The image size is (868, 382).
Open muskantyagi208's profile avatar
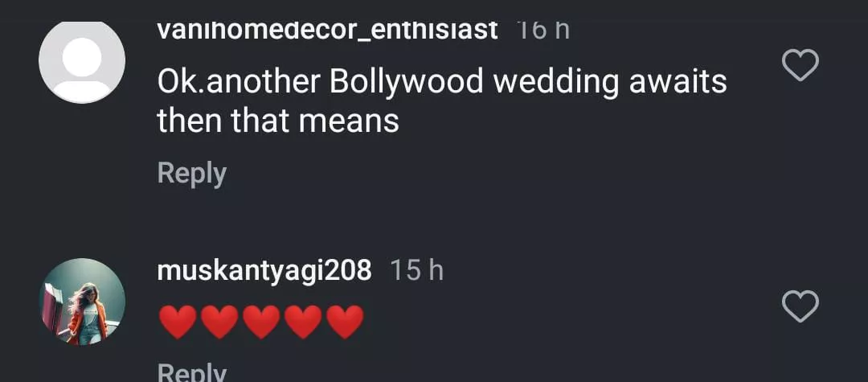click(x=82, y=302)
